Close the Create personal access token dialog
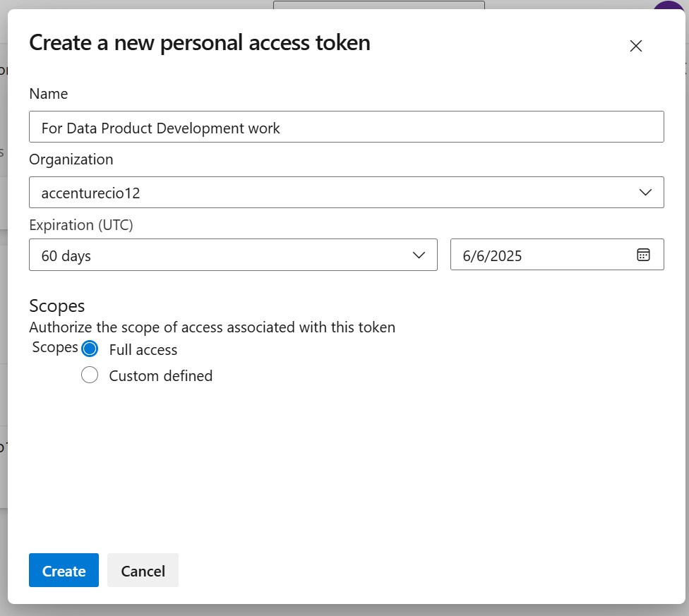Image resolution: width=689 pixels, height=616 pixels. (x=635, y=45)
